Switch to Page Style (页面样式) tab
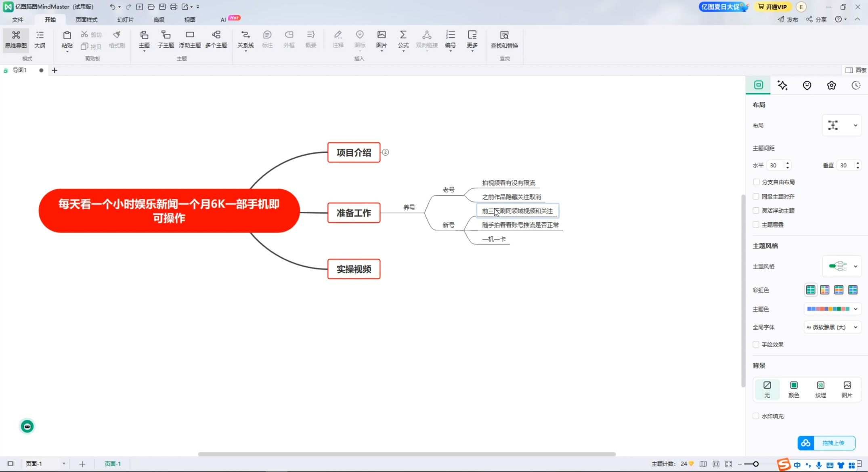 [86, 19]
